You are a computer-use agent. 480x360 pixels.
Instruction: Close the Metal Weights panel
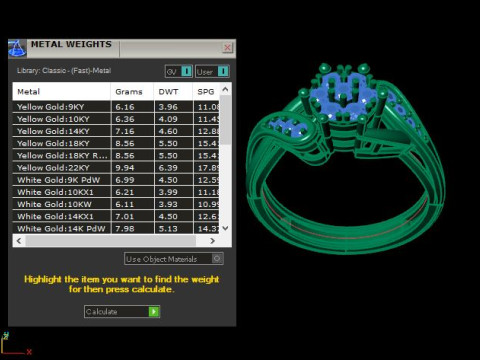[x=227, y=48]
